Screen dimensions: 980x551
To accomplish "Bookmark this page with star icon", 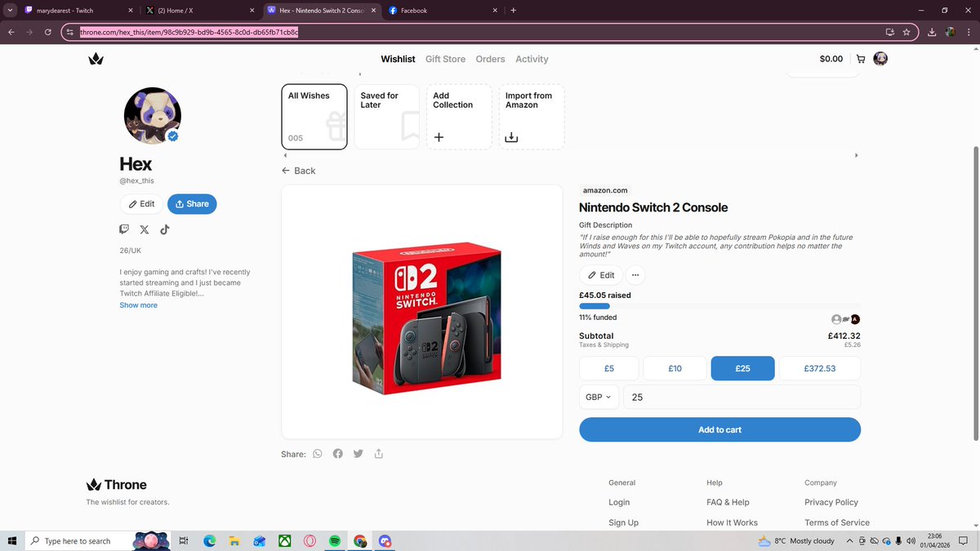I will tap(906, 32).
